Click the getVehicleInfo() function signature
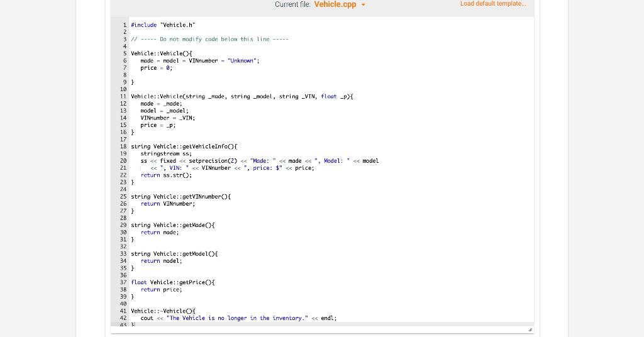 coord(184,146)
